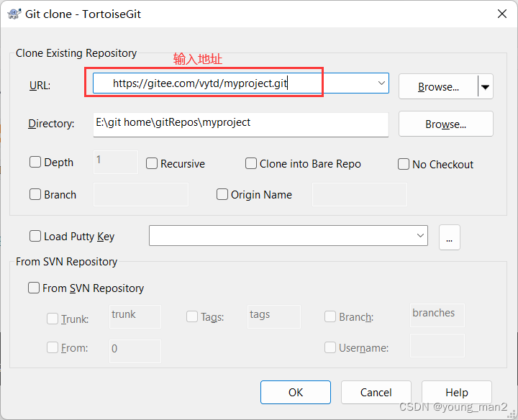Enable Clone into Bare Repo

(x=251, y=163)
